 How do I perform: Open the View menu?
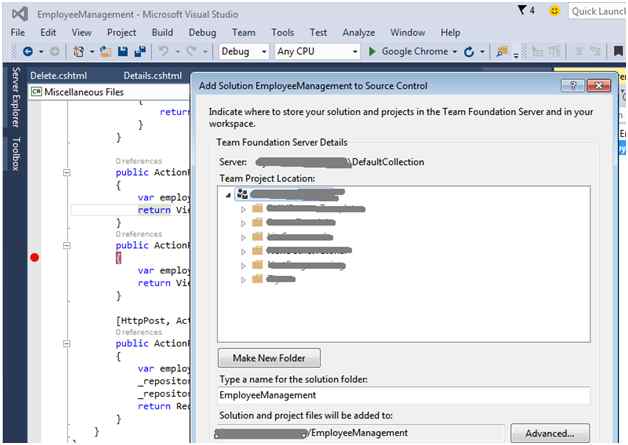click(82, 32)
